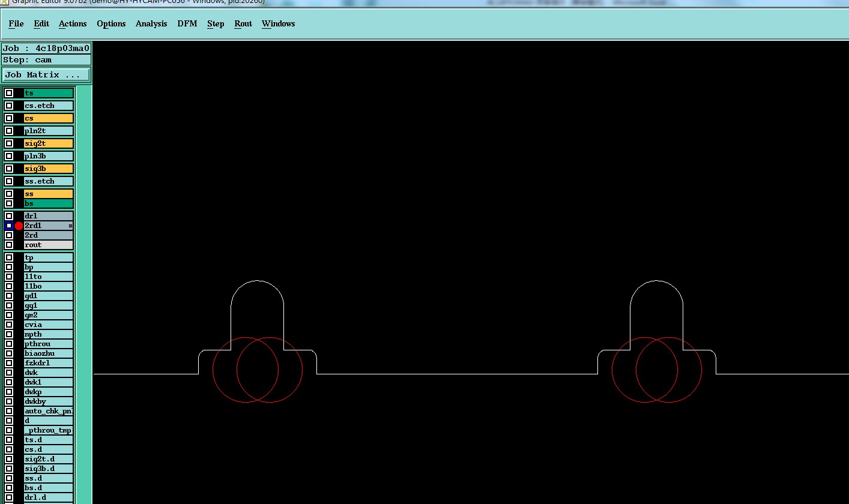Select the sig3b.d layer name
The image size is (849, 504).
point(48,469)
